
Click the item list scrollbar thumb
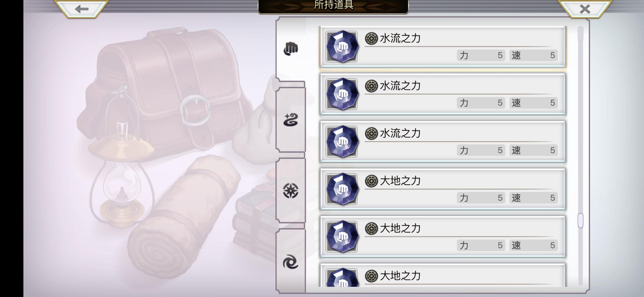580,221
